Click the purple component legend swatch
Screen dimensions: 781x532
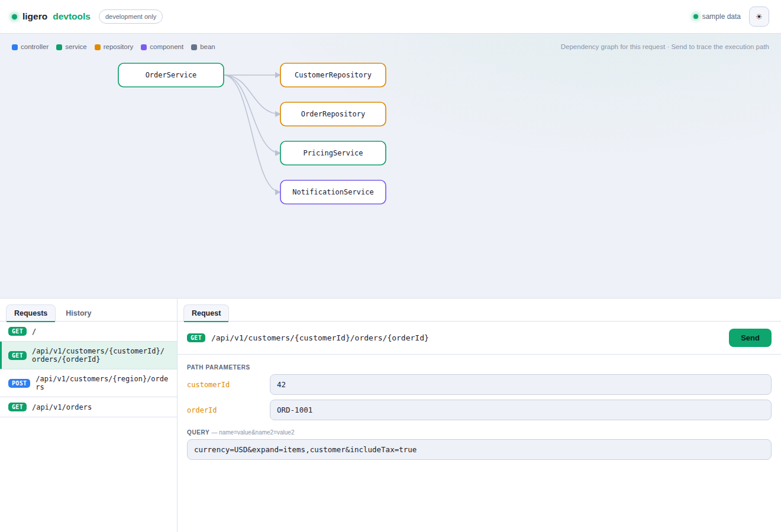(144, 47)
